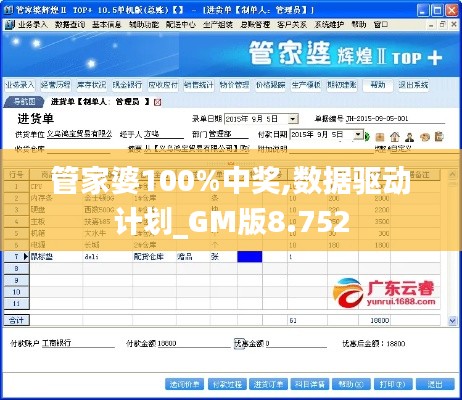Open the 录单日期 date dropdown
462x400 pixels.
pyautogui.click(x=293, y=119)
